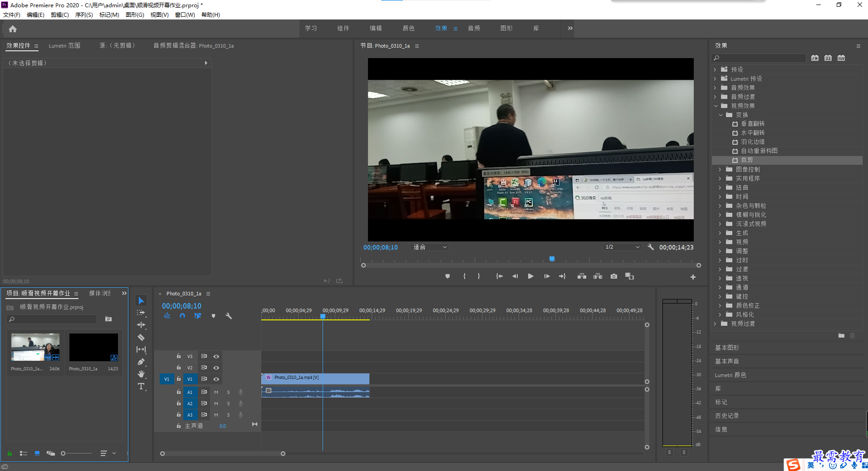Expand the 预设 effects folder
Viewport: 868px width, 471px height.
[715, 69]
